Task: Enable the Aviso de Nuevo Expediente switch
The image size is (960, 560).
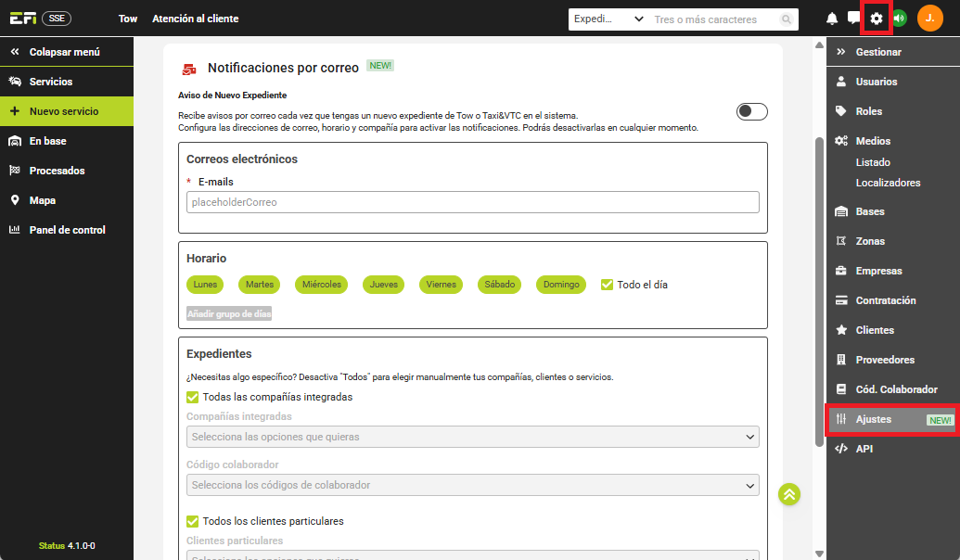Action: 751,112
